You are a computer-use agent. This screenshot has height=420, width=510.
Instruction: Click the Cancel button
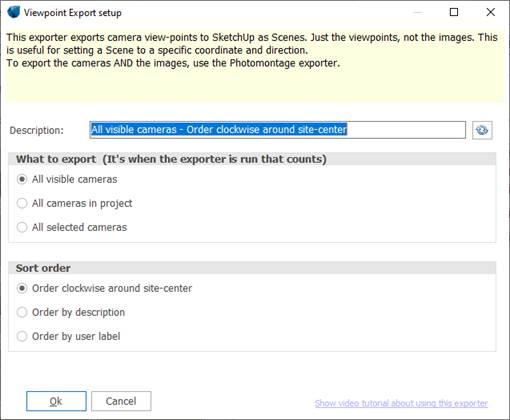[121, 401]
